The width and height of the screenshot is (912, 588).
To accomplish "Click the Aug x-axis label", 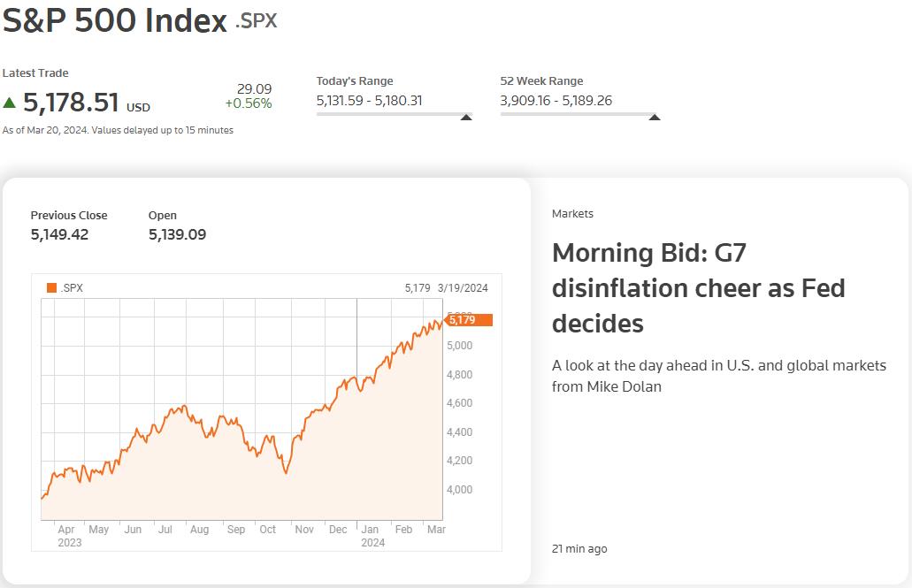I will [200, 530].
